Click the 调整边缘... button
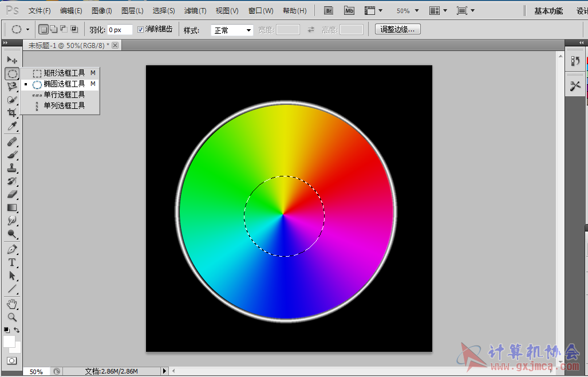This screenshot has height=377, width=588. tap(397, 29)
